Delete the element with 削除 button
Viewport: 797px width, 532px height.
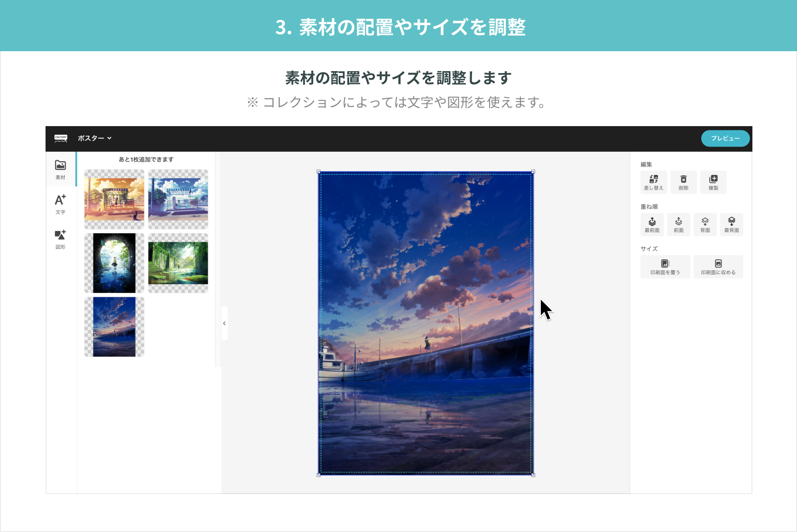tap(684, 183)
